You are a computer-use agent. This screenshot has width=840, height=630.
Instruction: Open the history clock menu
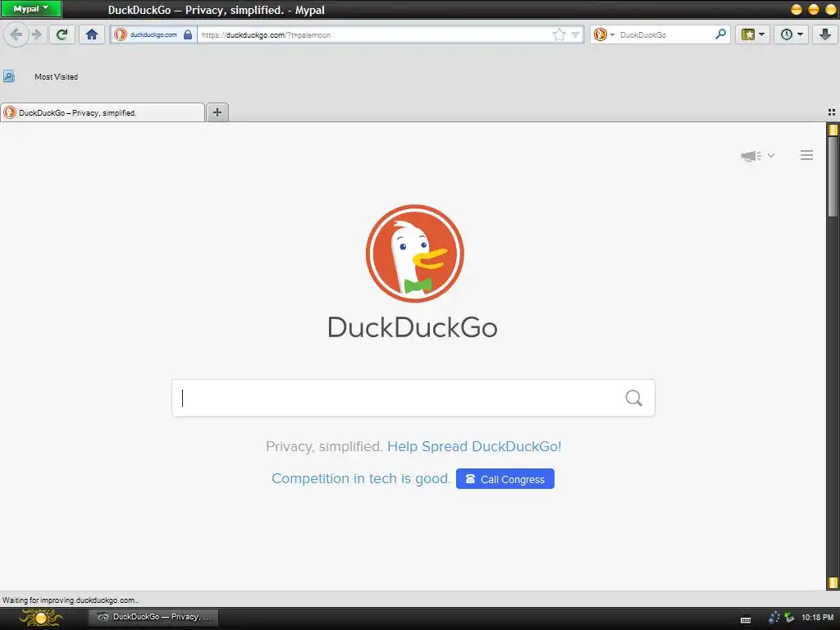[792, 34]
